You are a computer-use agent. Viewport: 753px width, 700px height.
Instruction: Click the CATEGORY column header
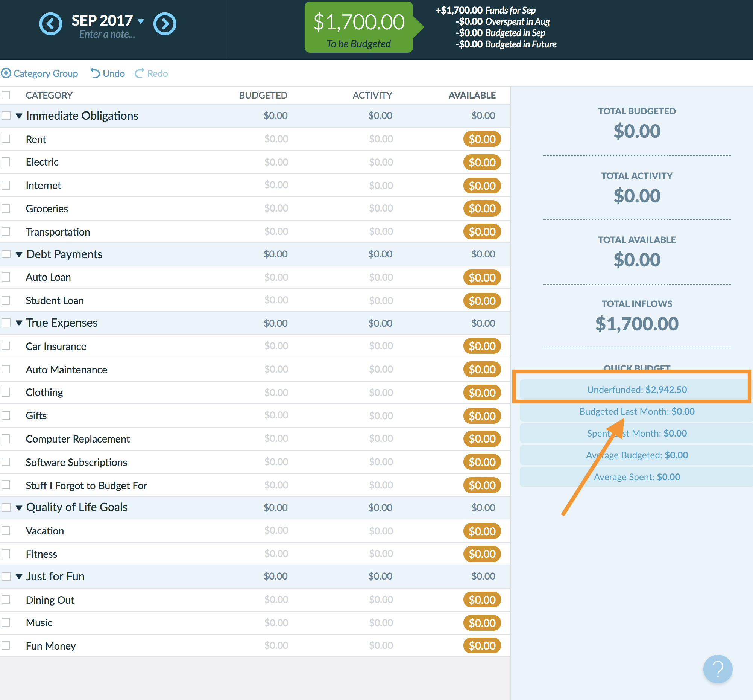pos(49,96)
